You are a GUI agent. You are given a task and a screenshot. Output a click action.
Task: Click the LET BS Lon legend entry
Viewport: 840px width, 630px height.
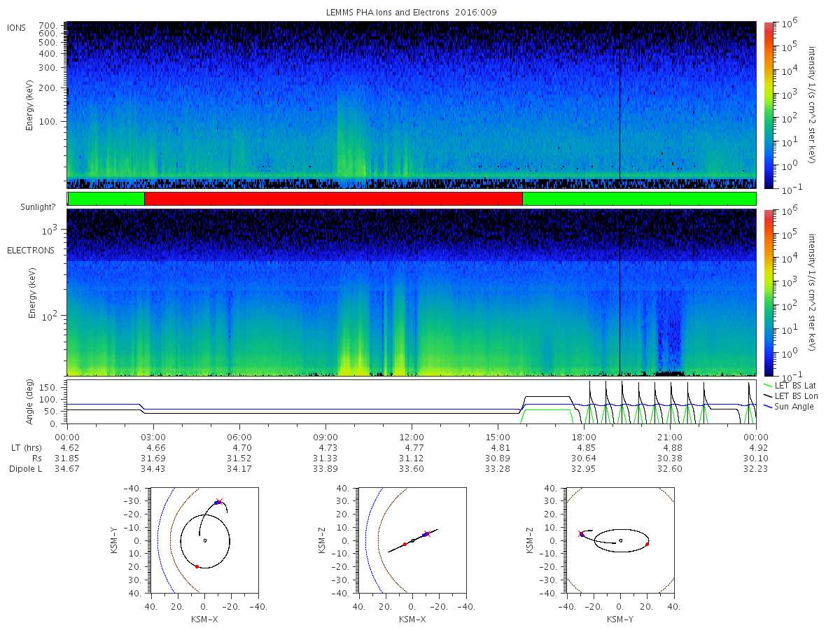coord(790,396)
